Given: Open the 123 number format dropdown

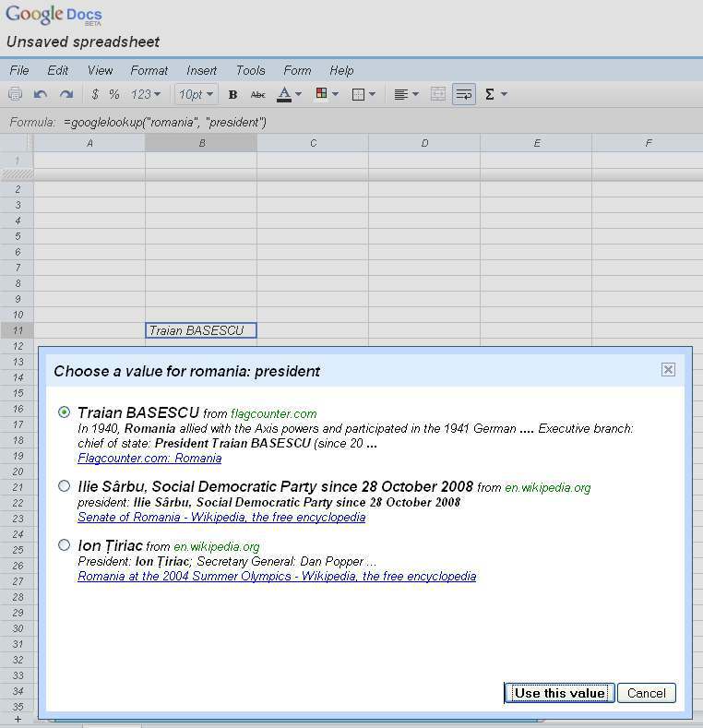Looking at the screenshot, I should point(146,94).
